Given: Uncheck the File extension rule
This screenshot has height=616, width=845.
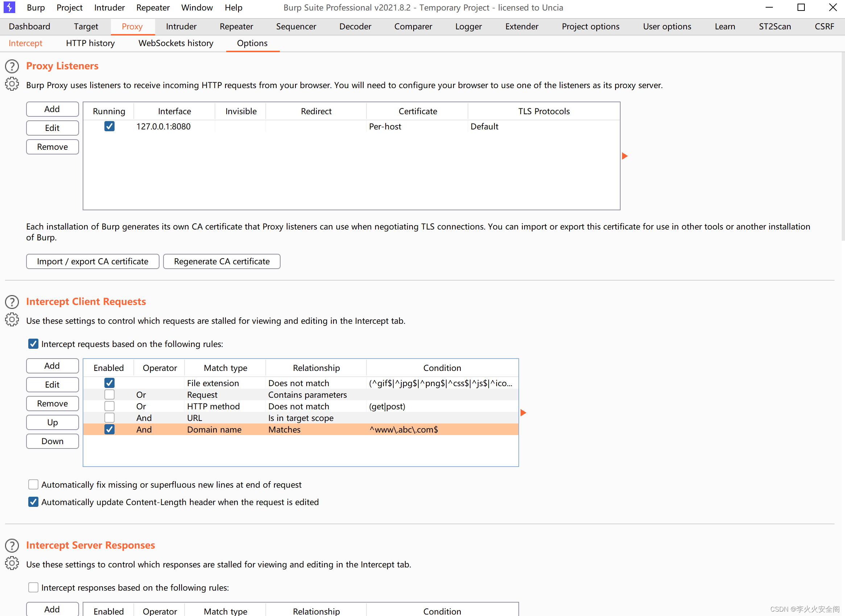Looking at the screenshot, I should [x=109, y=383].
